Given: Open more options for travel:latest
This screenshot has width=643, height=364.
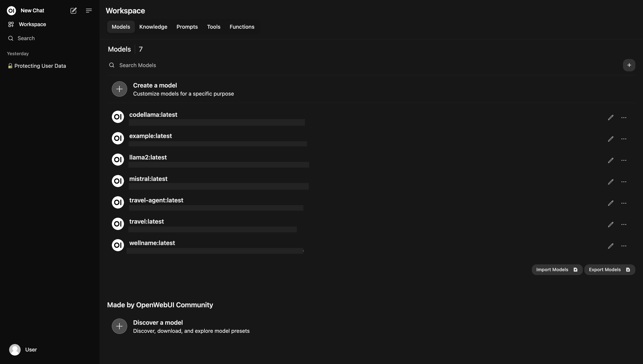Looking at the screenshot, I should pyautogui.click(x=624, y=224).
